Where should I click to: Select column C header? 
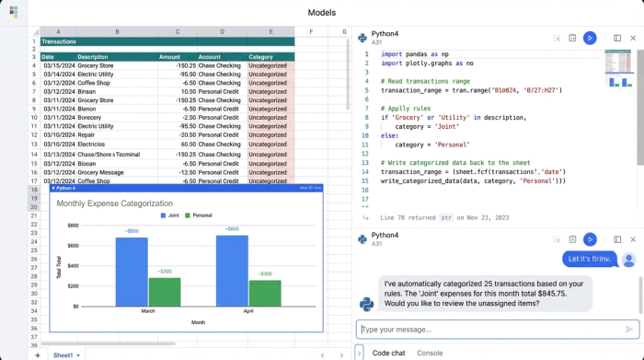[x=178, y=31]
